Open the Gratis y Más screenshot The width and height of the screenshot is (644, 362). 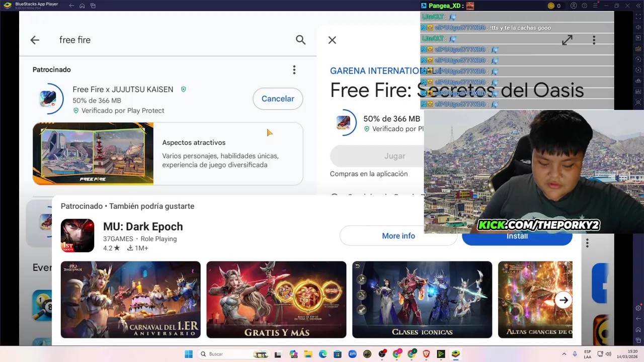point(276,300)
